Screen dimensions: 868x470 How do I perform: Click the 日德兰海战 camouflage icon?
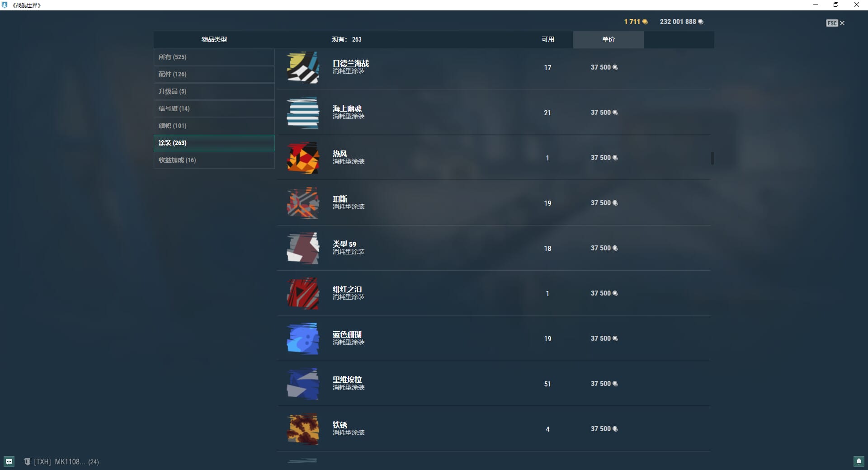(x=303, y=67)
